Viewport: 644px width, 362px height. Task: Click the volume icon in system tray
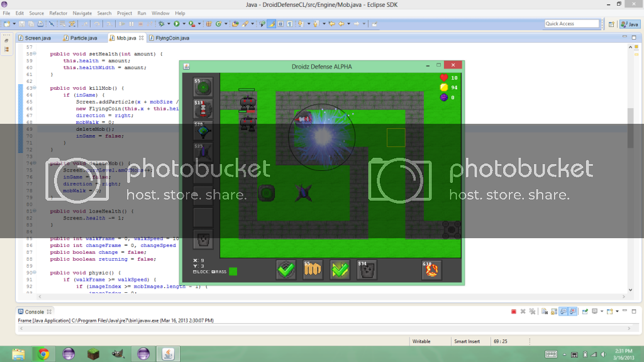pyautogui.click(x=603, y=354)
